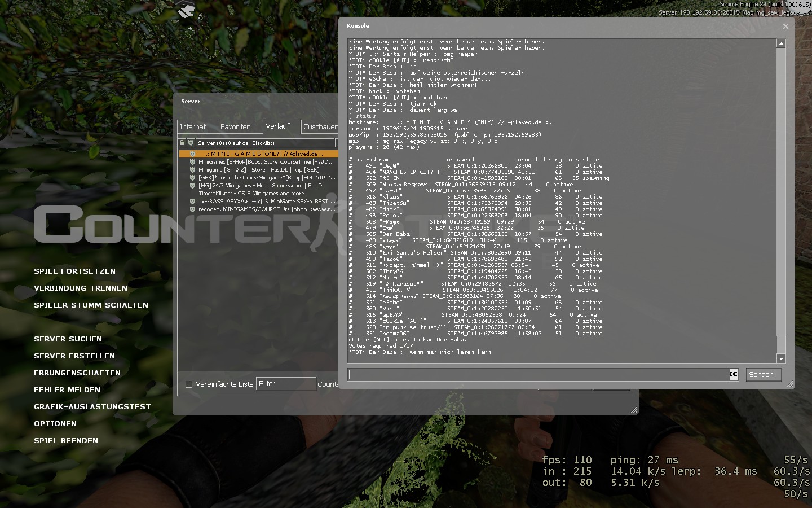Viewport: 812px width, 508px height.
Task: Focus the console command input field
Action: (539, 374)
